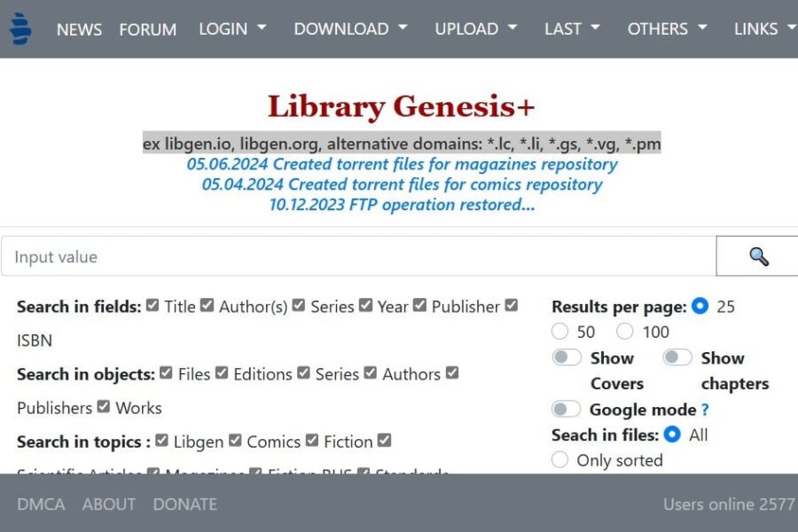This screenshot has width=798, height=532.
Task: Uncheck the Comics topic checkbox
Action: click(235, 441)
